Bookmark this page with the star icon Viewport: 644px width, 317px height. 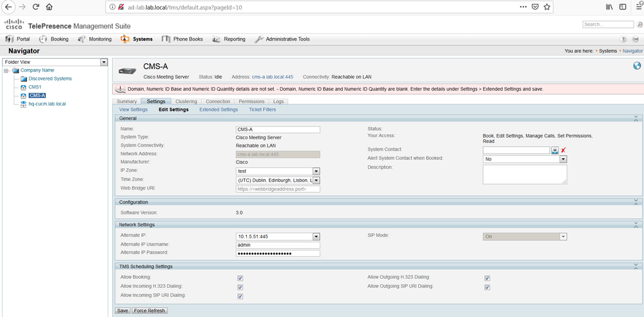pos(547,7)
